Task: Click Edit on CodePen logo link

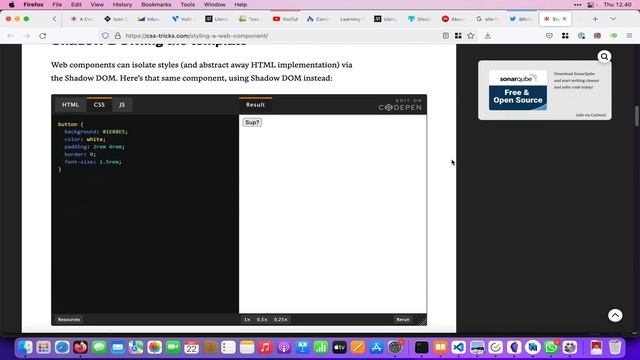Action: [x=400, y=105]
